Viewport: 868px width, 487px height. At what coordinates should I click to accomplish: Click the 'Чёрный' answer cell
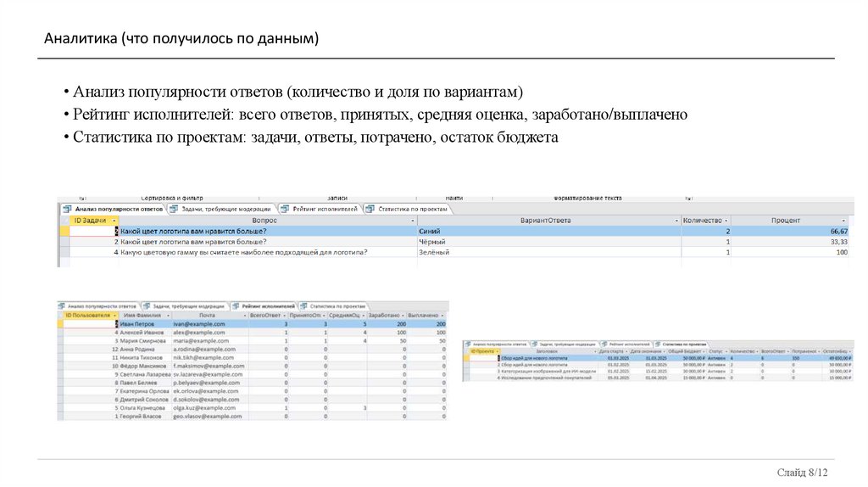pos(549,242)
